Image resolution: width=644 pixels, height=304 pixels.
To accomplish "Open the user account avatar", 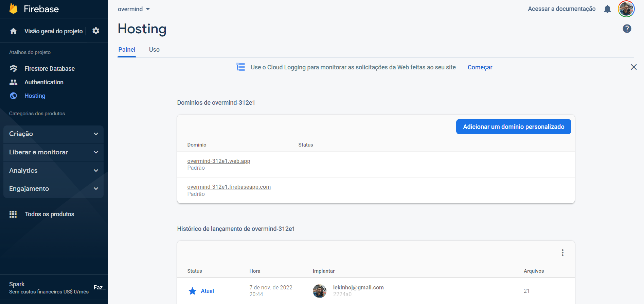I will click(626, 9).
